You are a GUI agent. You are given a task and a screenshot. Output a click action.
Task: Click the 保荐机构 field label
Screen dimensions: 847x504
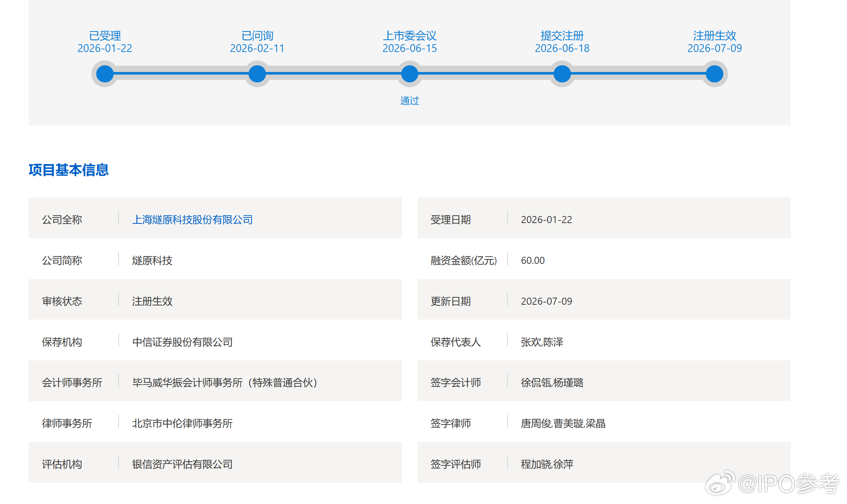(x=62, y=342)
